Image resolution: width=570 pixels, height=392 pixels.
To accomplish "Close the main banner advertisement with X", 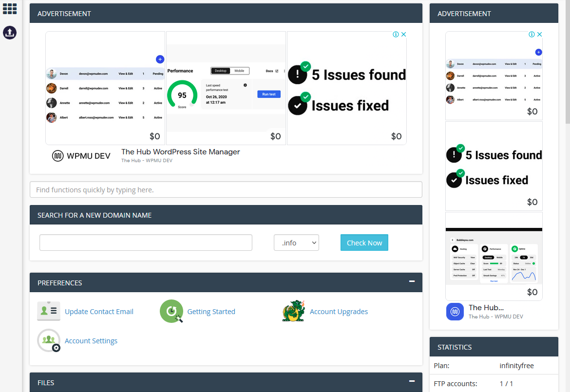I will [x=403, y=35].
